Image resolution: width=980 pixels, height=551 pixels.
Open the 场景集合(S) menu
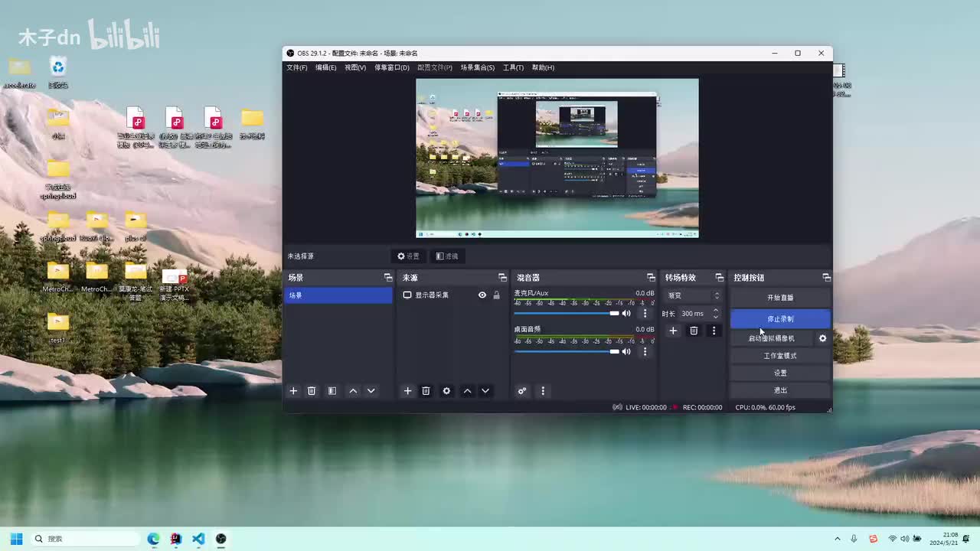(x=478, y=67)
